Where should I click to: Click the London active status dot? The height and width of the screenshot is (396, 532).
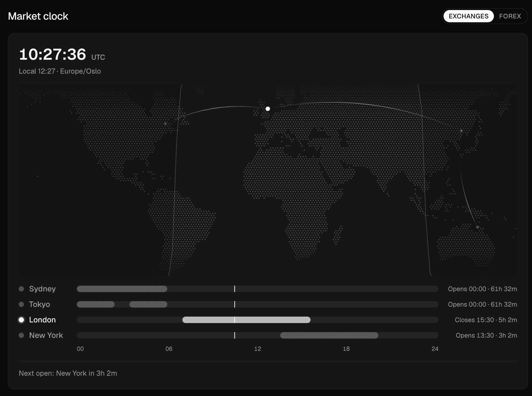pyautogui.click(x=21, y=320)
